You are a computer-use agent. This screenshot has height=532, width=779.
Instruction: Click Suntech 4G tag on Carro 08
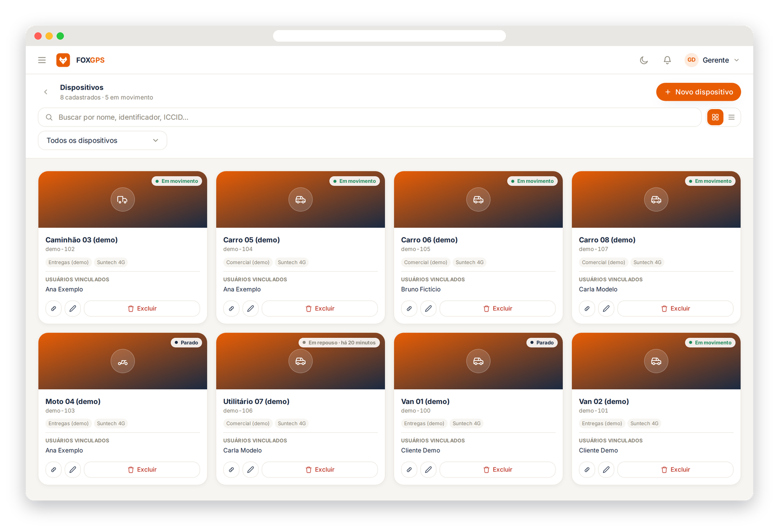pos(648,262)
